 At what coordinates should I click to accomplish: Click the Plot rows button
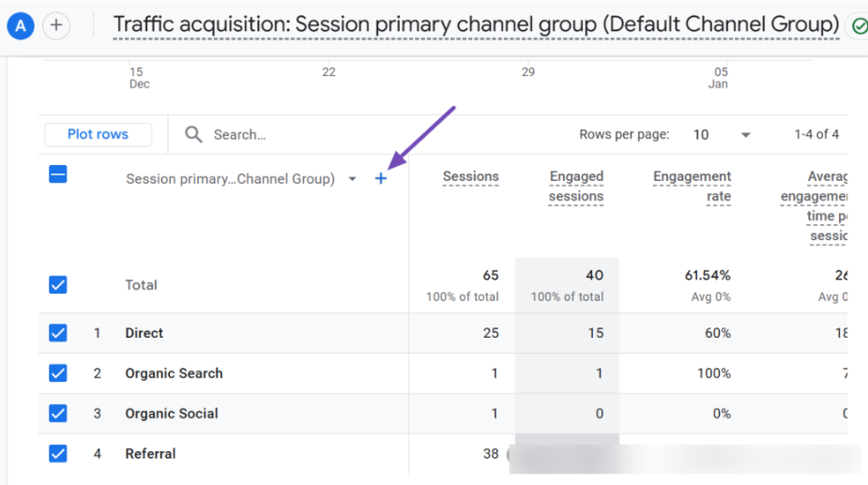[98, 134]
